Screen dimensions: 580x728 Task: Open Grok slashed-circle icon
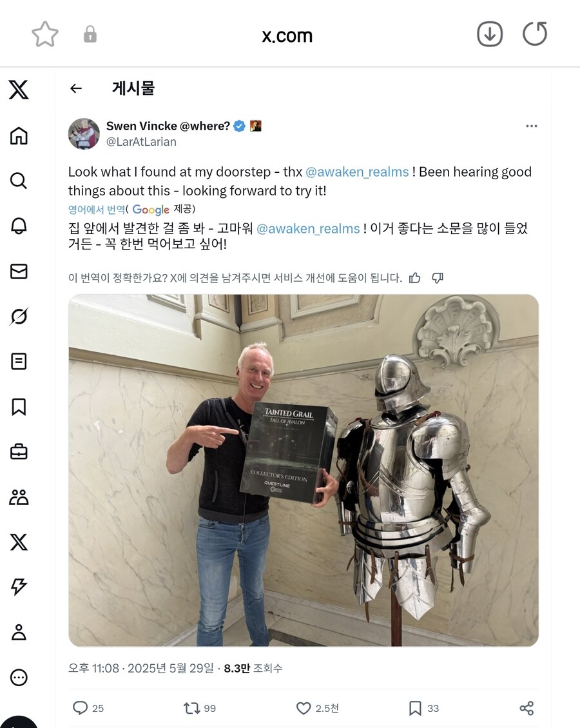click(19, 316)
